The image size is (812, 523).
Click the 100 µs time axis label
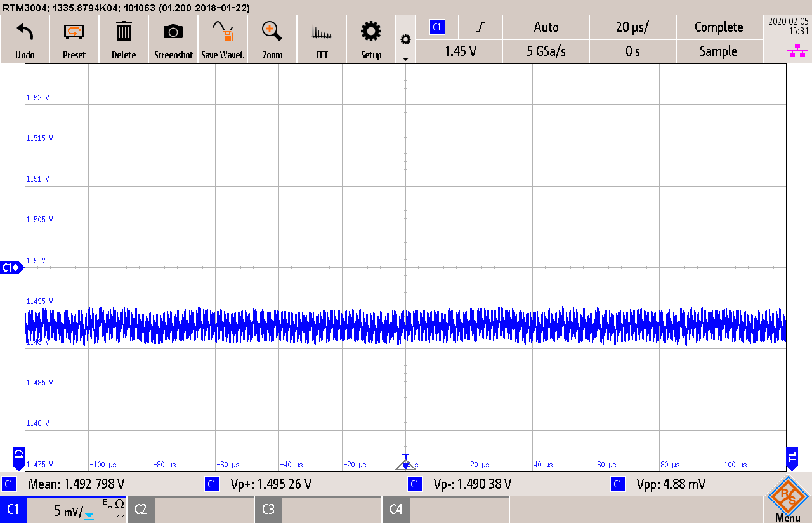pos(735,465)
